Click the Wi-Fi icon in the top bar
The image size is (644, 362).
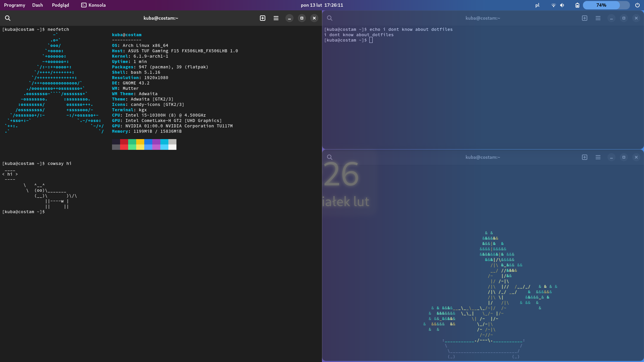(x=553, y=5)
